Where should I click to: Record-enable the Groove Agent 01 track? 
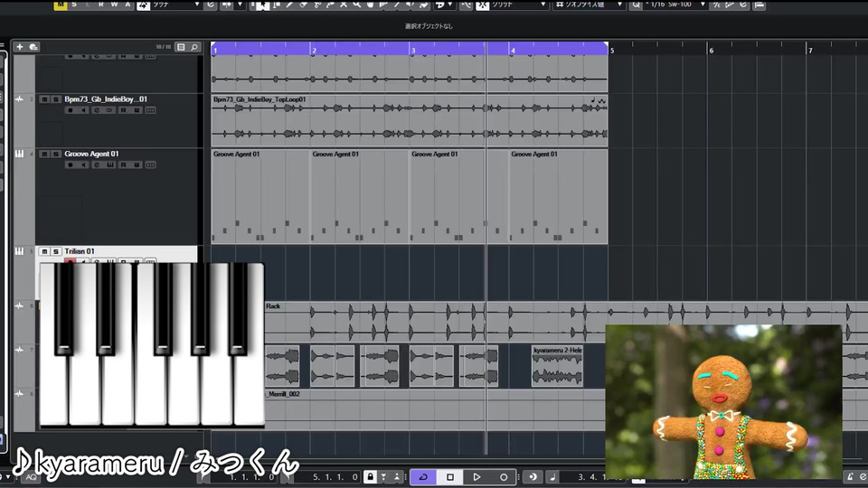[71, 164]
